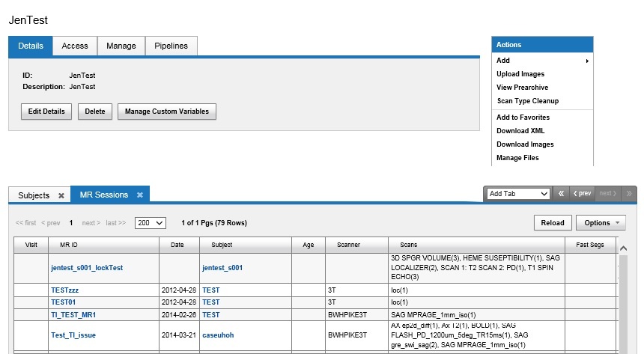This screenshot has width=644, height=354.
Task: Open Manage Custom Variables
Action: click(167, 112)
